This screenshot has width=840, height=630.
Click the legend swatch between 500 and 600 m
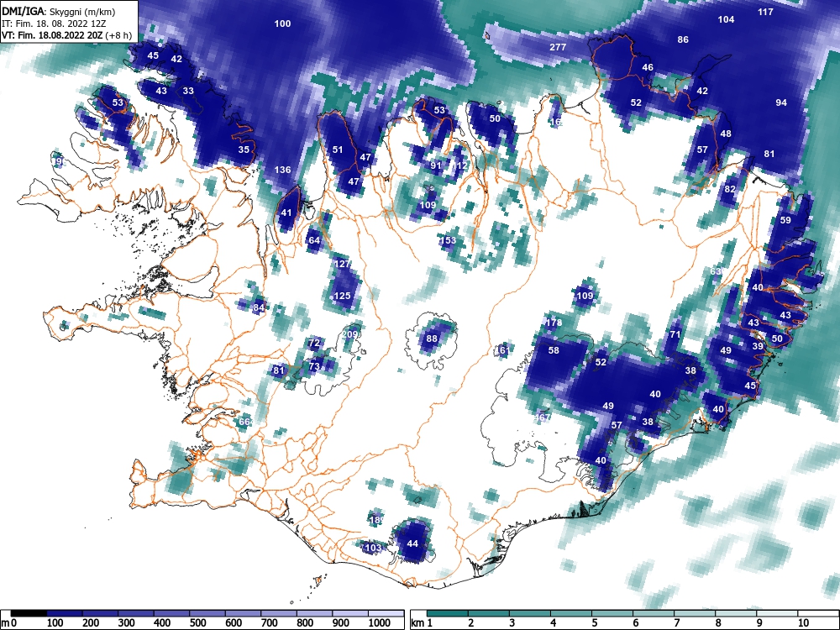pos(207,613)
